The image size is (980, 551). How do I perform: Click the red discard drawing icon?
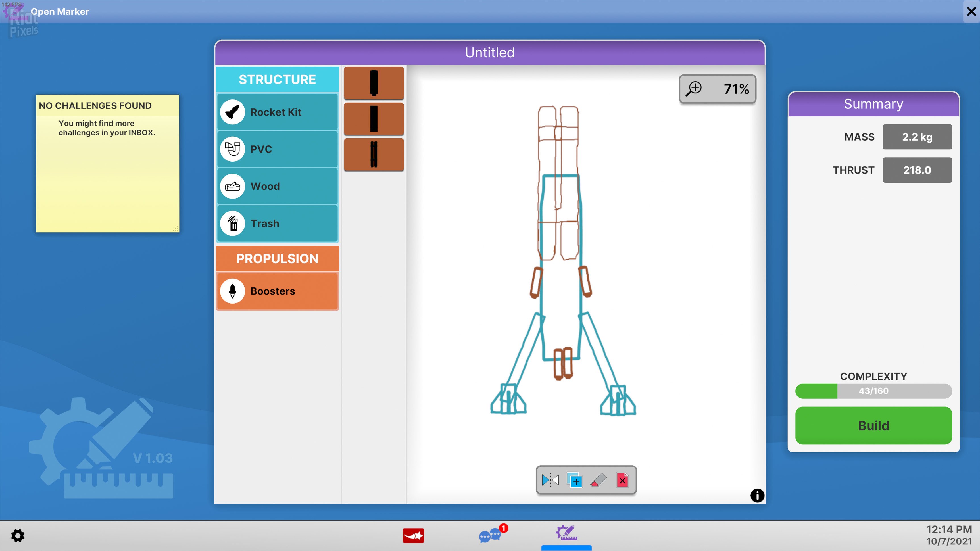click(622, 480)
